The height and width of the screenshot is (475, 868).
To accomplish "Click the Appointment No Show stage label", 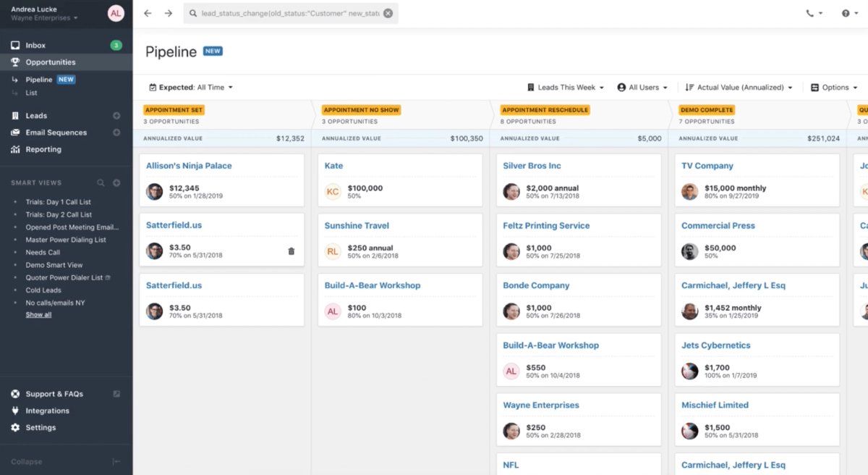I will coord(361,110).
